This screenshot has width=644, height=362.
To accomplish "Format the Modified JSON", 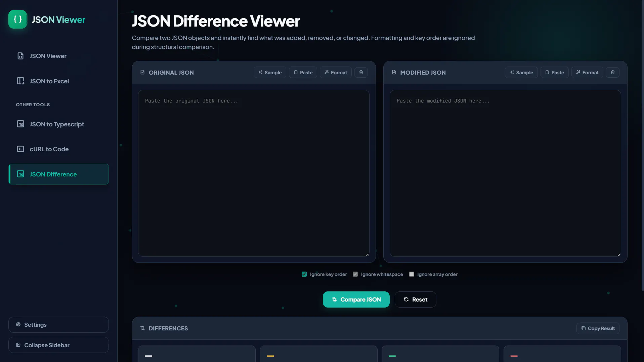I will coord(587,72).
